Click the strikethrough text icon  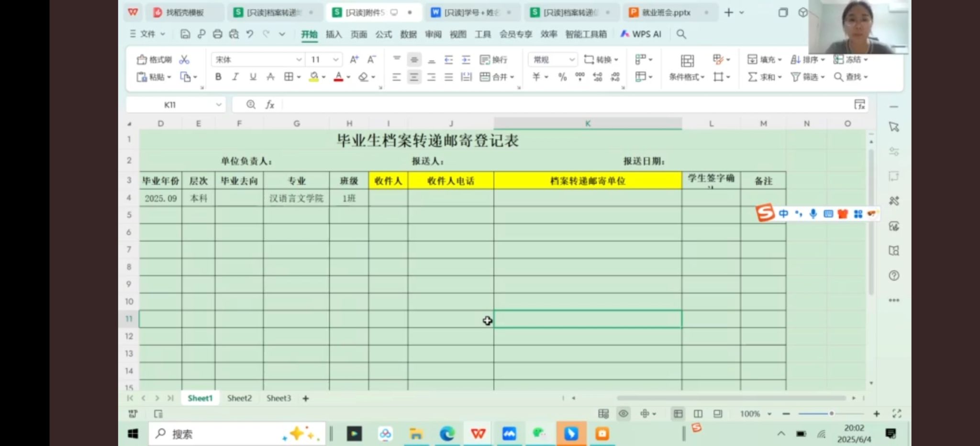[270, 77]
